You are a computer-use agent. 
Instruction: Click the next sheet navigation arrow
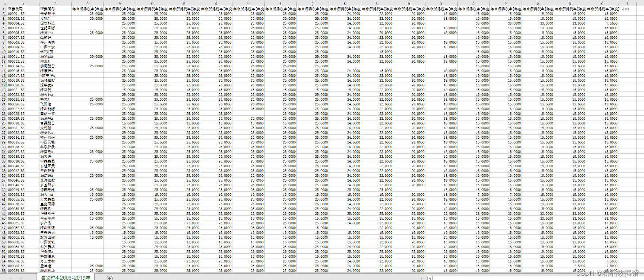(x=21, y=278)
